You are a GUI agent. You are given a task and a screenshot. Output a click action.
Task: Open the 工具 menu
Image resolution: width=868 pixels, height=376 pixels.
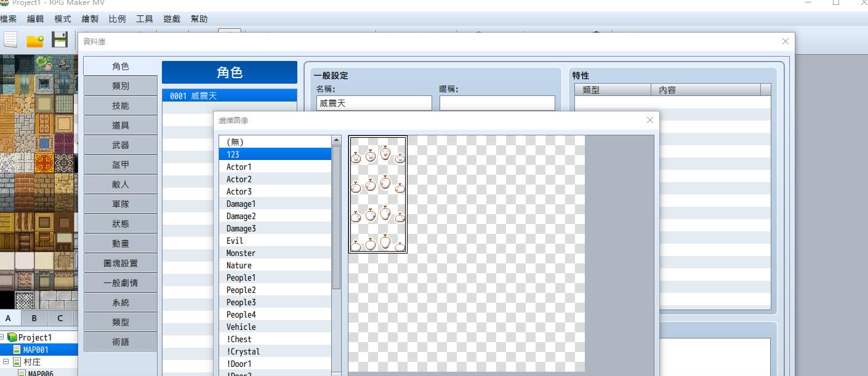point(144,19)
